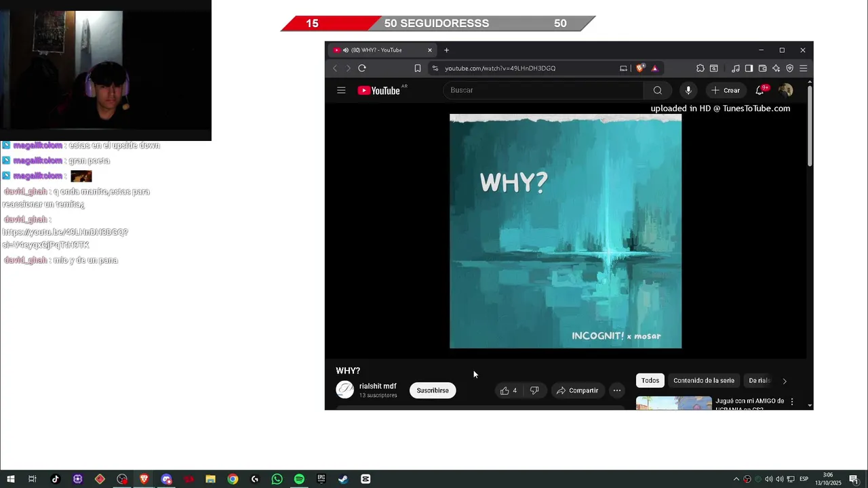Start voice search with the microphone icon

[x=688, y=90]
